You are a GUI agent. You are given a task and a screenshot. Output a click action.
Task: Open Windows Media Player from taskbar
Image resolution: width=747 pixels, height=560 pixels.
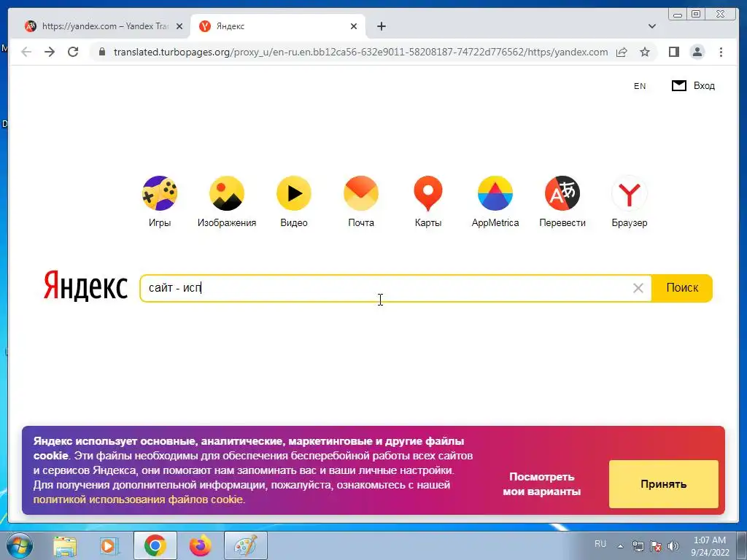point(109,545)
